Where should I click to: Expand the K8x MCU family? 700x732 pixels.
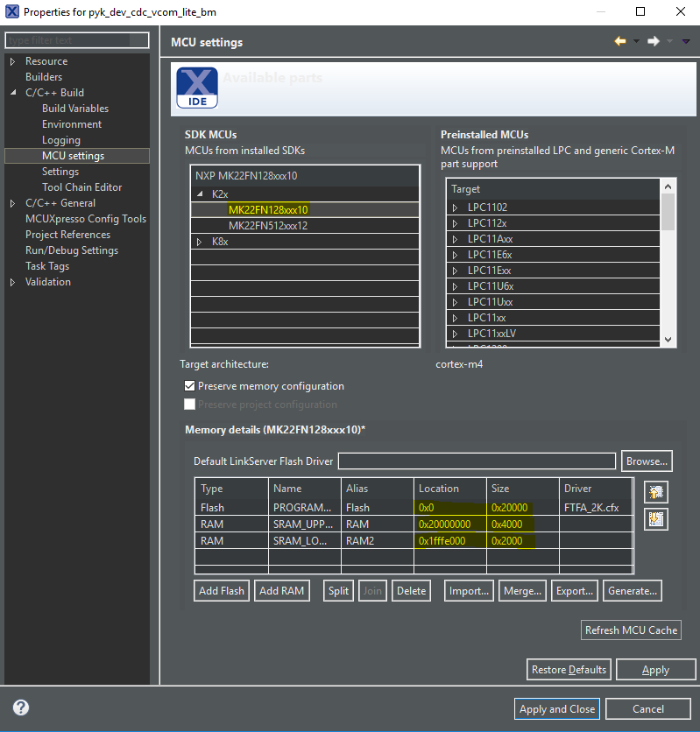click(x=200, y=242)
